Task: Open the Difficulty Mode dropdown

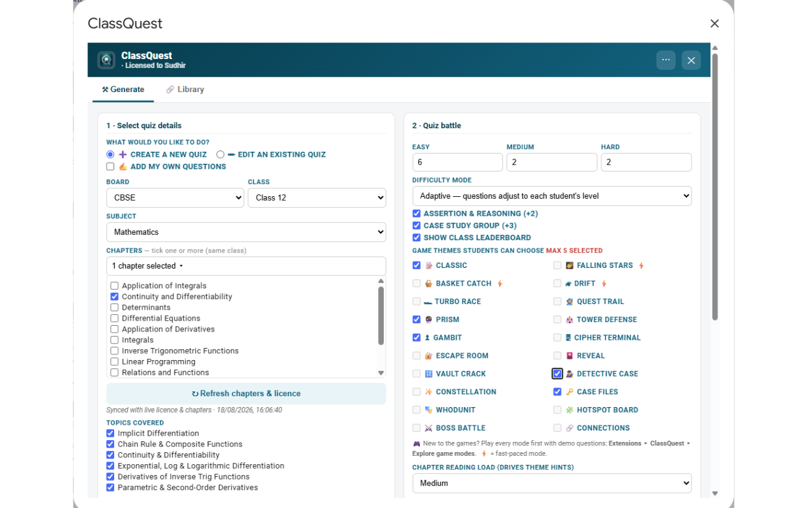Action: point(552,196)
